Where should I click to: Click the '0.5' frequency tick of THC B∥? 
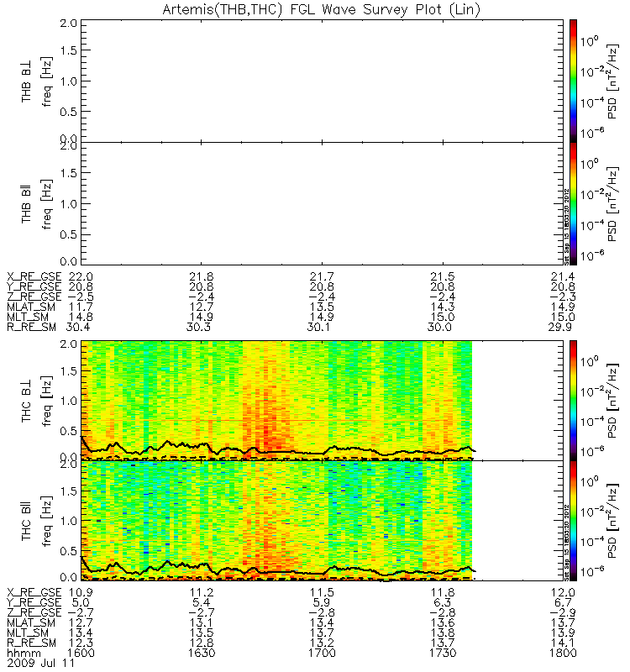coord(69,551)
